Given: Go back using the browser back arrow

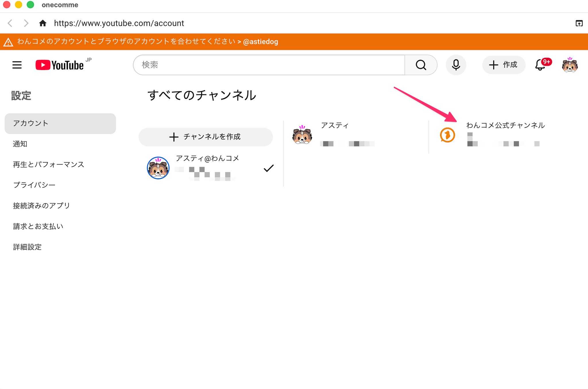Looking at the screenshot, I should 10,23.
